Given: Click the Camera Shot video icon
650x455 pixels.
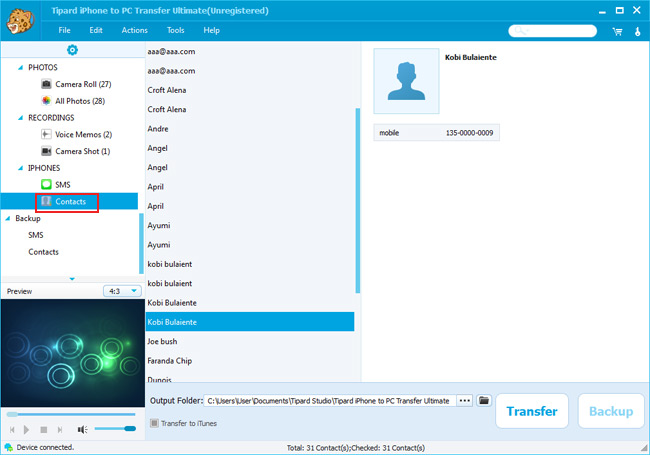Looking at the screenshot, I should coord(46,151).
